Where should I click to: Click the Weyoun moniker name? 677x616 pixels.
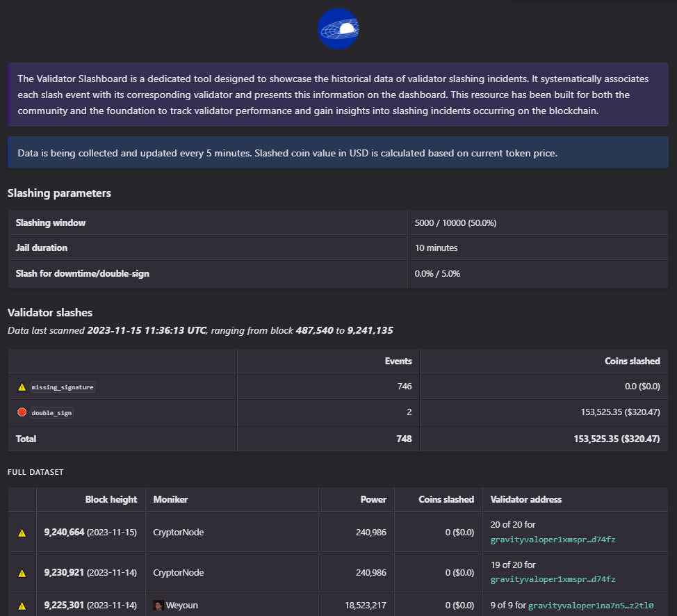point(182,605)
